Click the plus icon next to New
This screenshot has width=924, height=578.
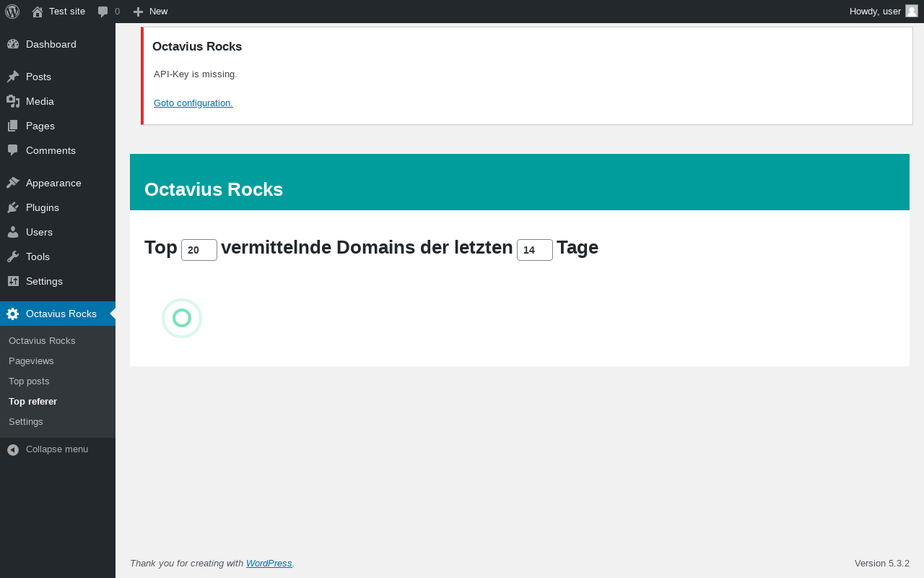click(138, 12)
